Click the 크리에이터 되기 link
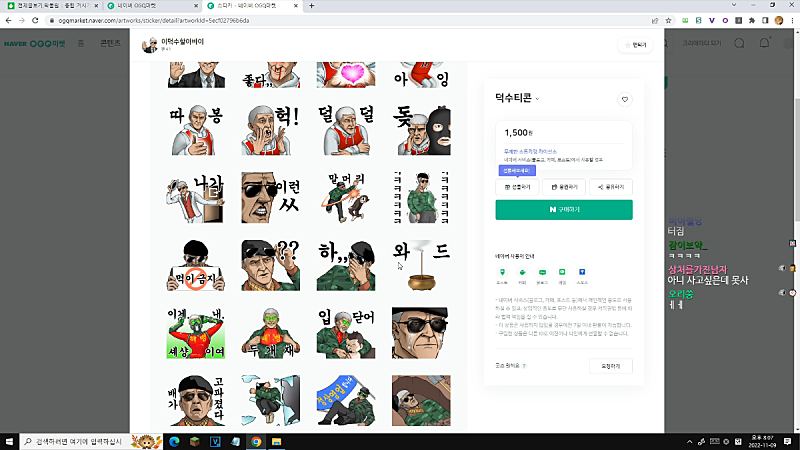This screenshot has width=800, height=450. pos(702,43)
